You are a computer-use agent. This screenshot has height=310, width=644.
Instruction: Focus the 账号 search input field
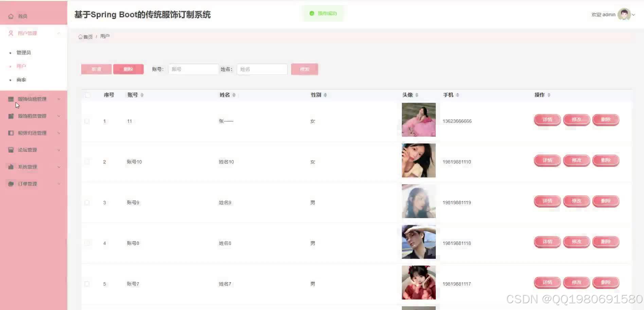point(193,69)
